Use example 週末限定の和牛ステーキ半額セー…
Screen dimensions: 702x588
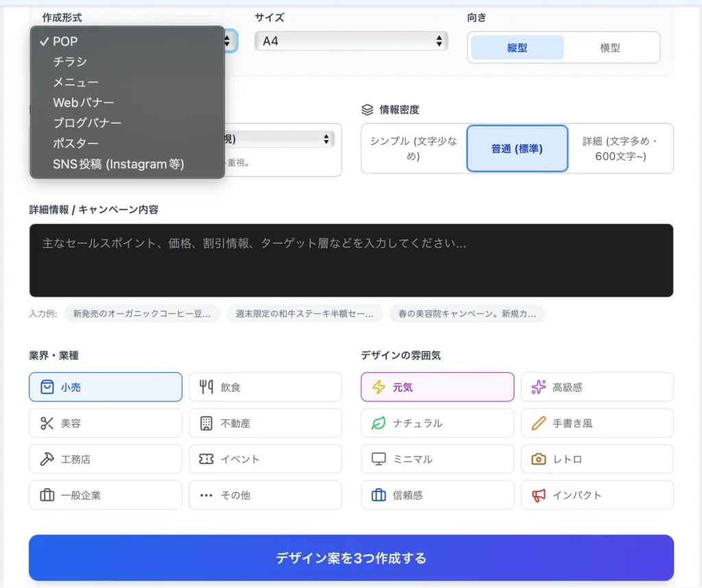click(x=304, y=314)
